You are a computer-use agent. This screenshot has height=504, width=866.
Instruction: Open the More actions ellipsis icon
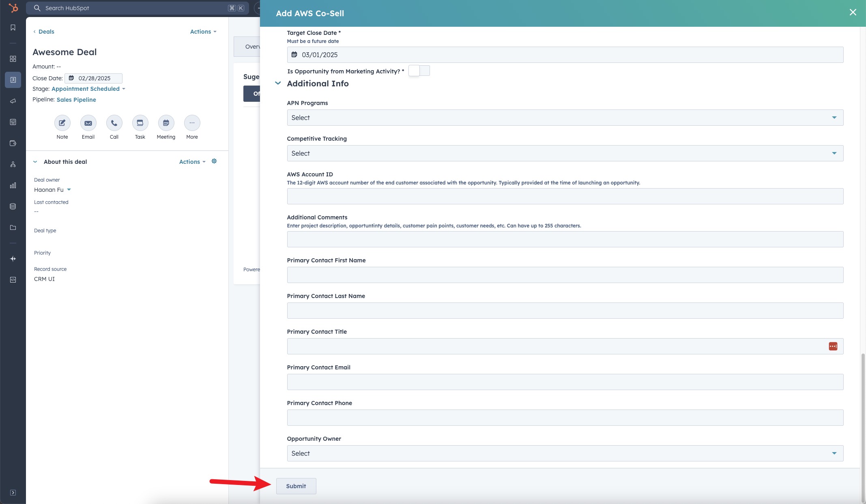point(192,123)
